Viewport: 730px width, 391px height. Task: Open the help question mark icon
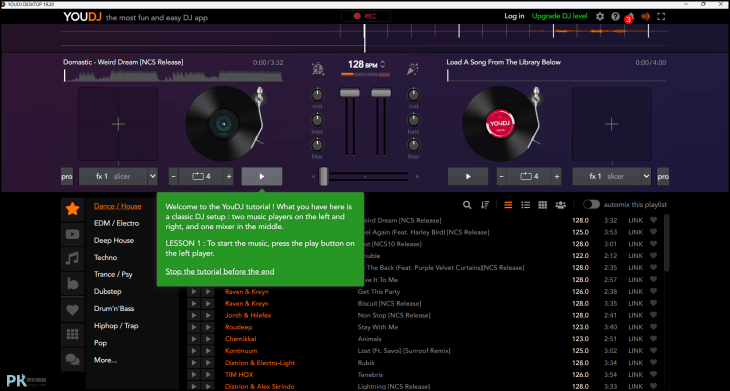click(615, 16)
